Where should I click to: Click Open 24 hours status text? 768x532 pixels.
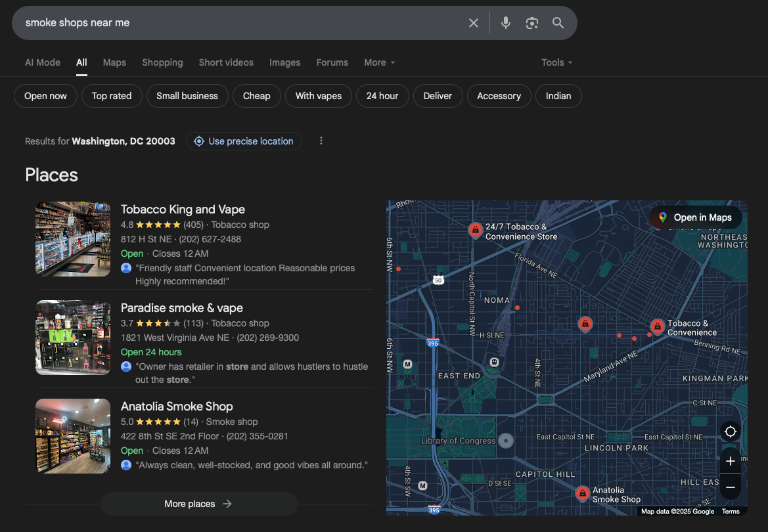click(151, 352)
